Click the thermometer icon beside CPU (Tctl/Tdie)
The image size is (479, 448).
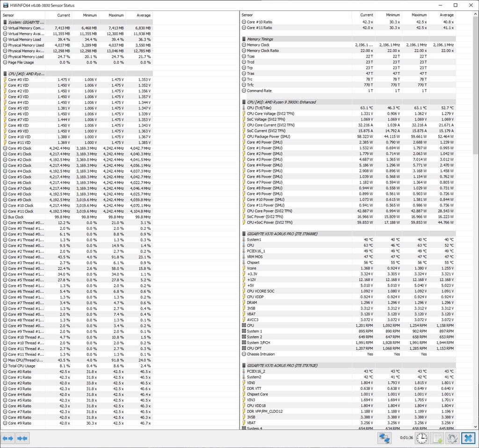click(244, 108)
